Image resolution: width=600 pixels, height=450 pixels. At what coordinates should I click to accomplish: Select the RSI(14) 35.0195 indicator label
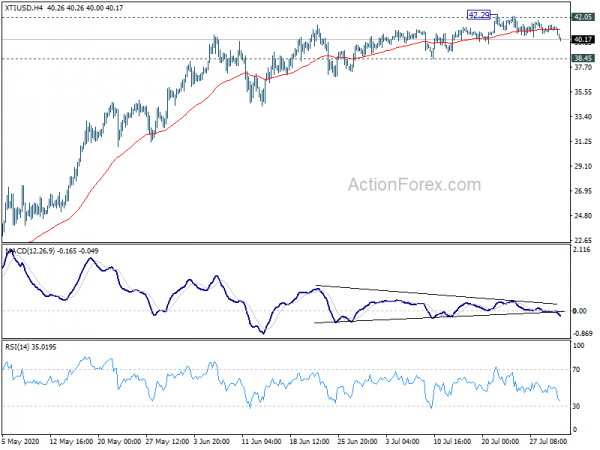pos(31,347)
